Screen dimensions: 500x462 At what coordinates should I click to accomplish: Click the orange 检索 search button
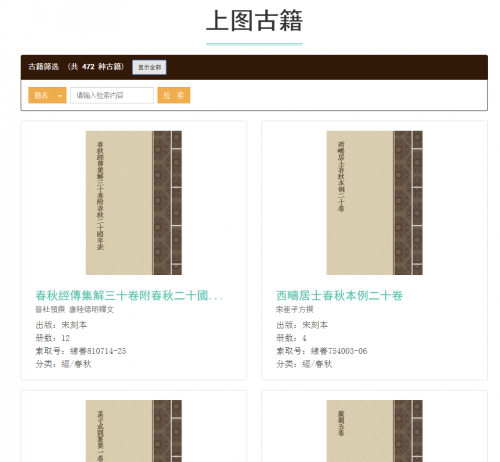tap(174, 95)
